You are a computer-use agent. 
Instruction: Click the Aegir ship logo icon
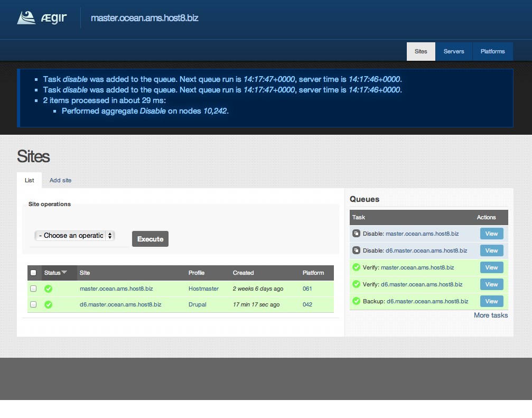(x=26, y=17)
